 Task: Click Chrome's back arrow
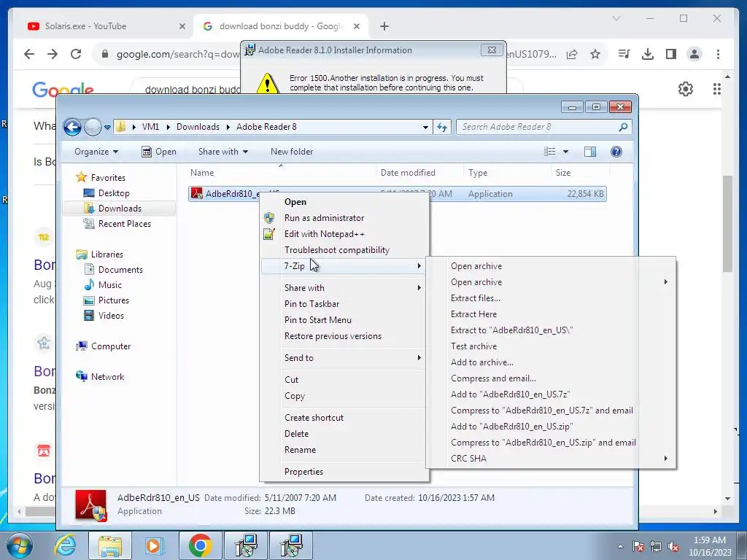pyautogui.click(x=29, y=54)
